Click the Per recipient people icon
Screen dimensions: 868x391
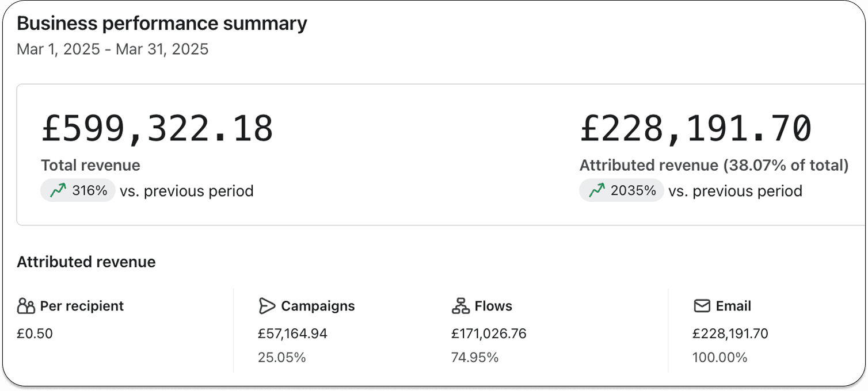26,306
